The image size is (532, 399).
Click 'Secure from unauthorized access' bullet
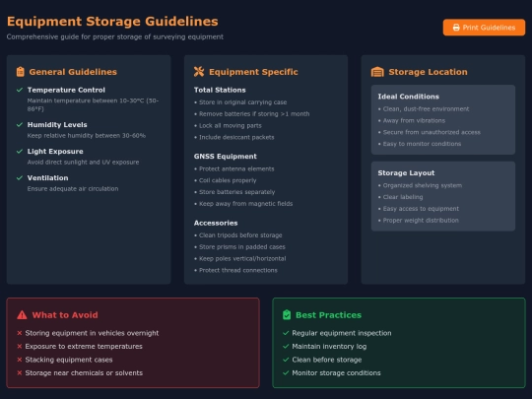(430, 132)
